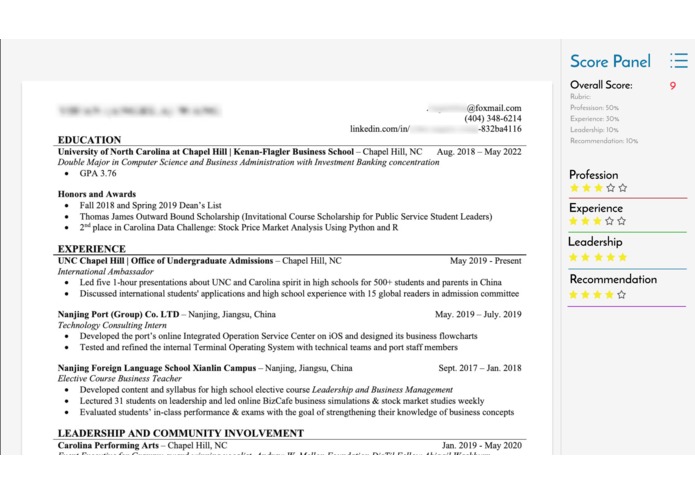This screenshot has height=494, width=695.
Task: Click the 'Honors and Awards' subheading
Action: (97, 194)
